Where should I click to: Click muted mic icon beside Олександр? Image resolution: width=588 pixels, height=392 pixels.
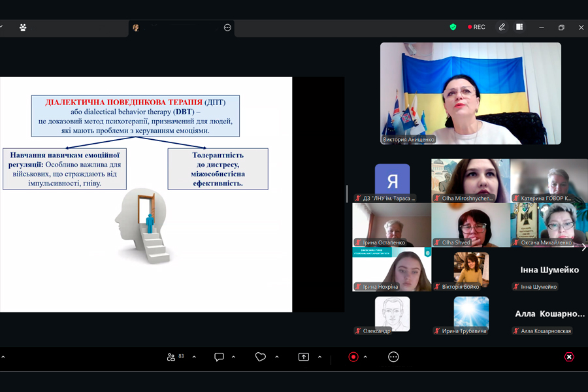358,331
